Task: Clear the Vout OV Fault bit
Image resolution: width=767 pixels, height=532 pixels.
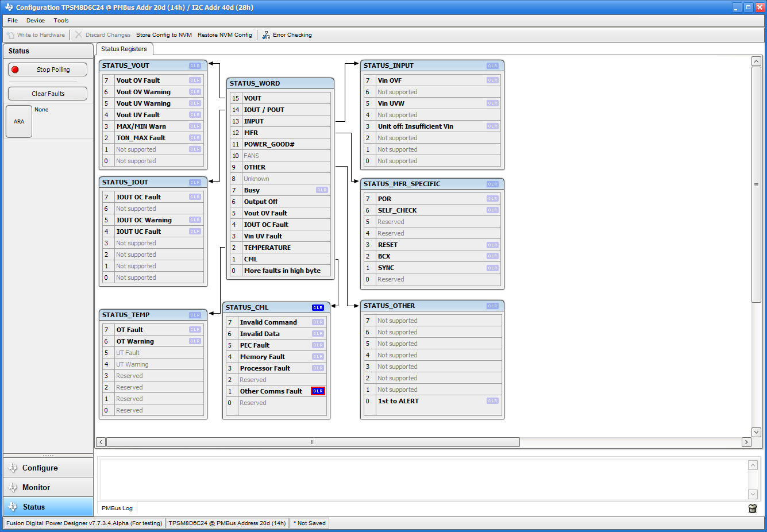Action: click(x=195, y=80)
